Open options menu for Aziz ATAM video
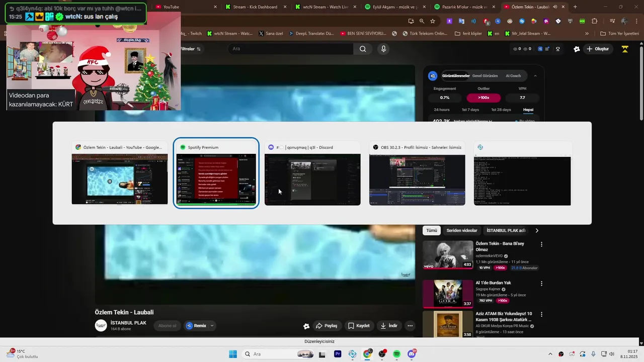 [x=541, y=315]
